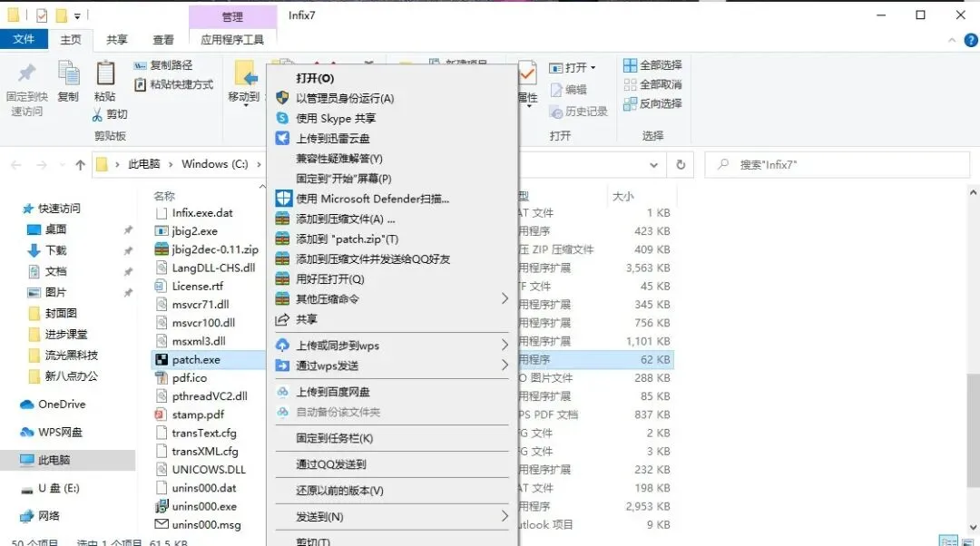Click Windows (C:) in breadcrumb
Screen dimensions: 980x546
(x=214, y=163)
